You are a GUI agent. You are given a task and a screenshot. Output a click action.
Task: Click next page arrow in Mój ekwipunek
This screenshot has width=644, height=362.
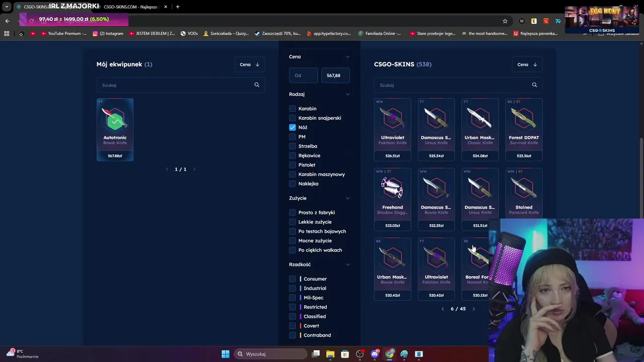pyautogui.click(x=194, y=169)
